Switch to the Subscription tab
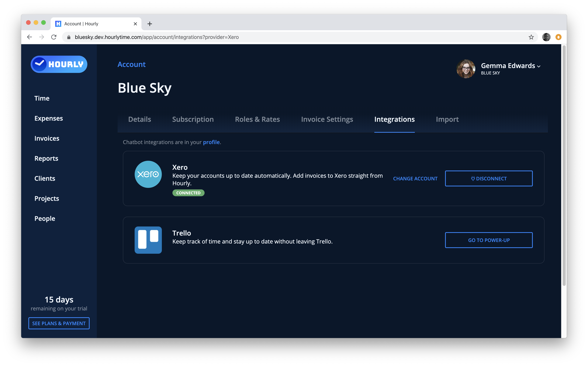The width and height of the screenshot is (588, 366). click(x=193, y=119)
